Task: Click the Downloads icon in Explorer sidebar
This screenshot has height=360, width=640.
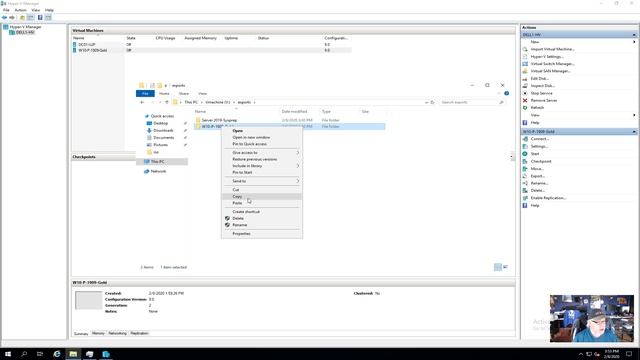Action: (x=149, y=130)
